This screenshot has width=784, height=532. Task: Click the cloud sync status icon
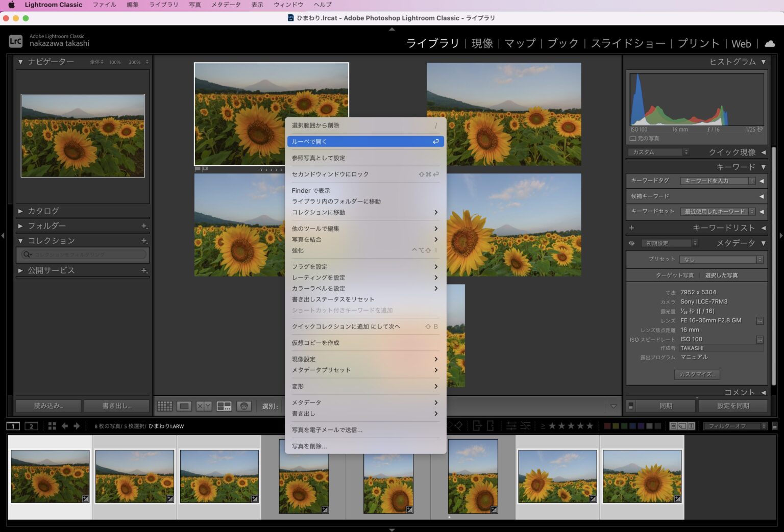click(x=770, y=44)
